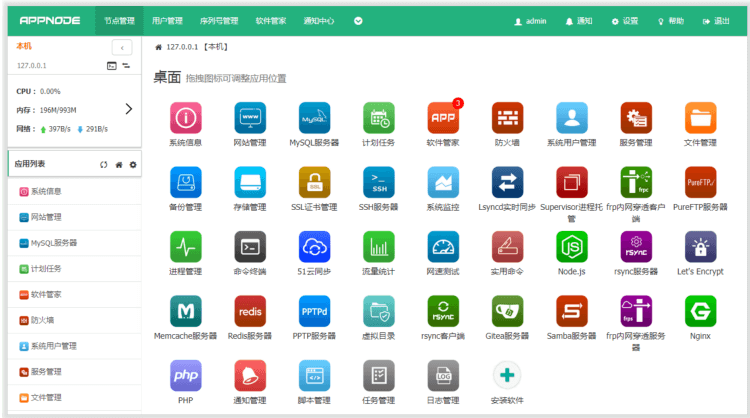Image resolution: width=750 pixels, height=418 pixels.
Task: Open the 51云同步 icon
Action: coord(314,247)
